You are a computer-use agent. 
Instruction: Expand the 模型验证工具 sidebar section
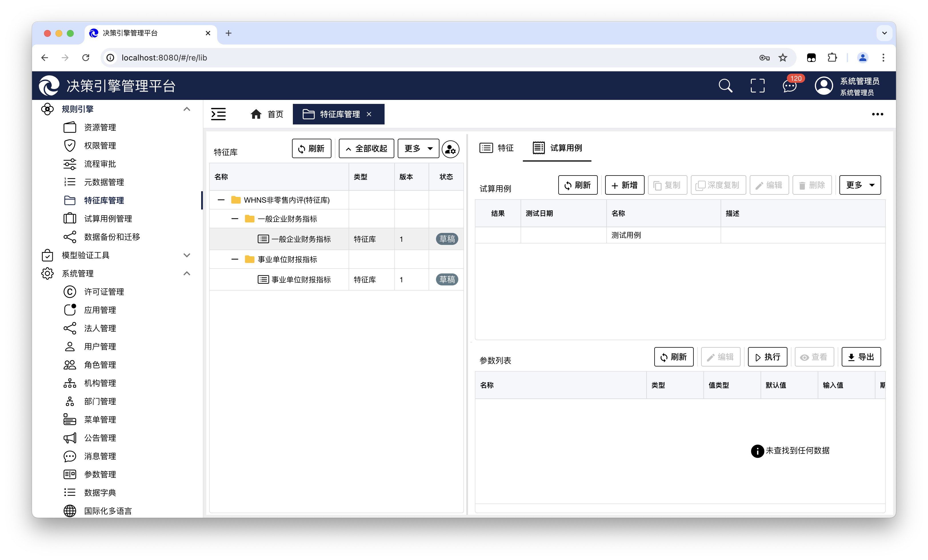click(186, 255)
